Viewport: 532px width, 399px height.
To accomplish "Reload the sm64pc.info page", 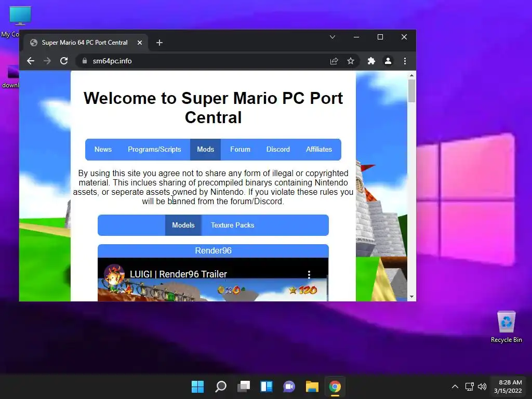I will coord(64,61).
